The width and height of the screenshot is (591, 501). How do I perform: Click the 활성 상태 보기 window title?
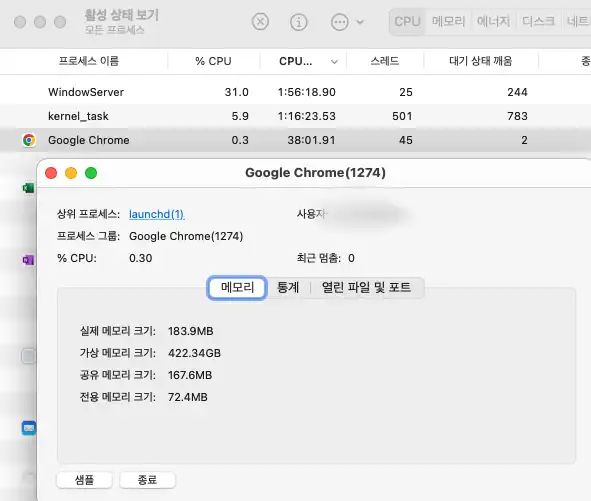121,15
